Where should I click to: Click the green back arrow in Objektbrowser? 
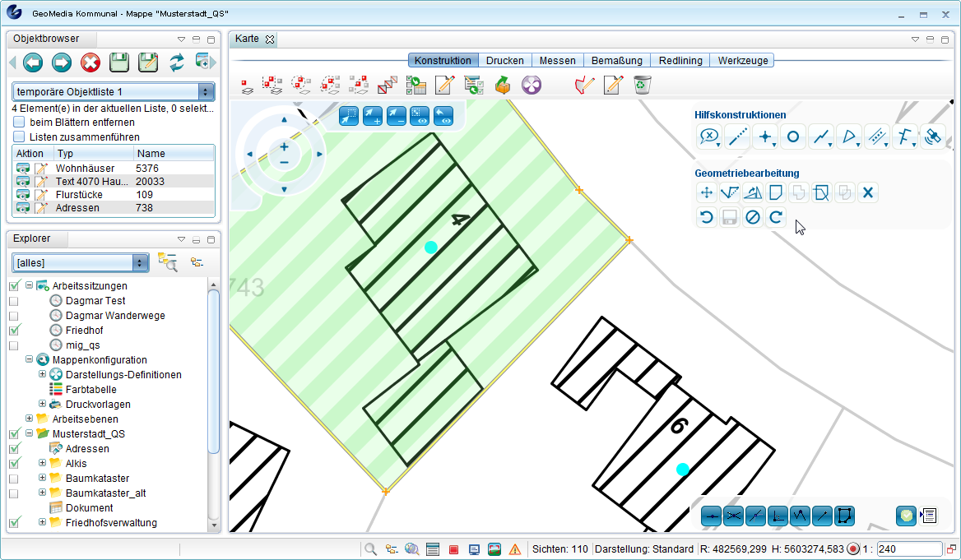33,62
